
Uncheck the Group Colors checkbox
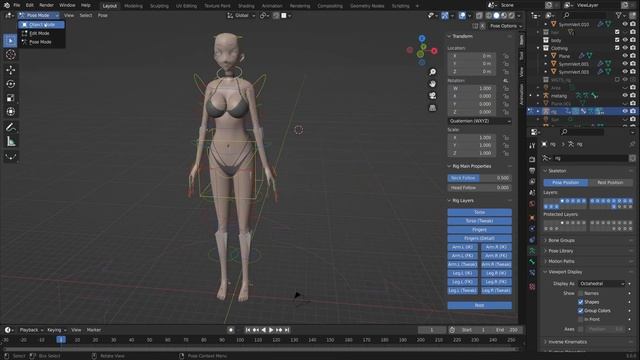coord(580,311)
